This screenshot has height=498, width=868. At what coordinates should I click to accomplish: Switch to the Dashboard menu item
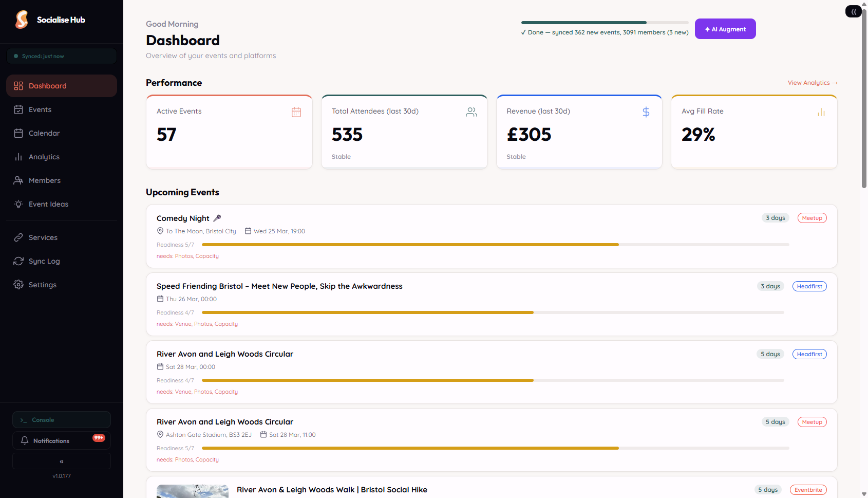[48, 86]
